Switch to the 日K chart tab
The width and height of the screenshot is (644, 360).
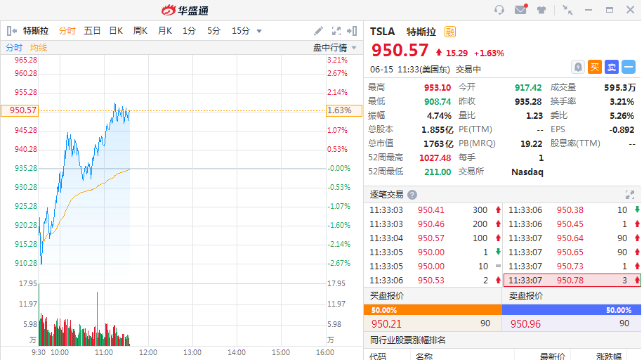click(x=116, y=31)
